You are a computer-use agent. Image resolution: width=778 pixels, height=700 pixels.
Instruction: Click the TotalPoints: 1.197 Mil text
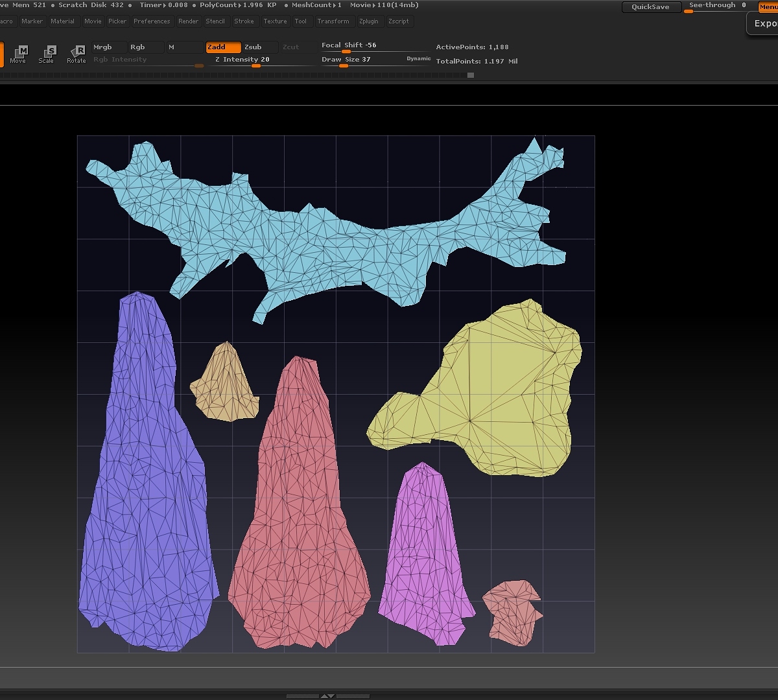477,62
